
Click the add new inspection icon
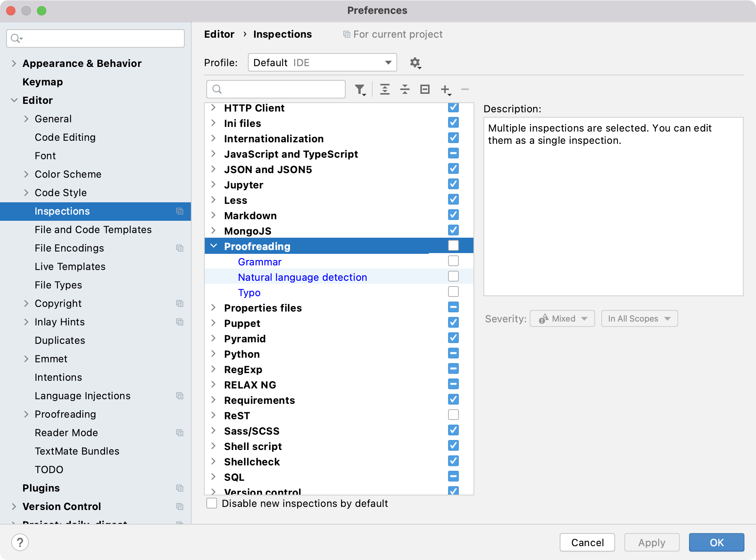point(445,89)
